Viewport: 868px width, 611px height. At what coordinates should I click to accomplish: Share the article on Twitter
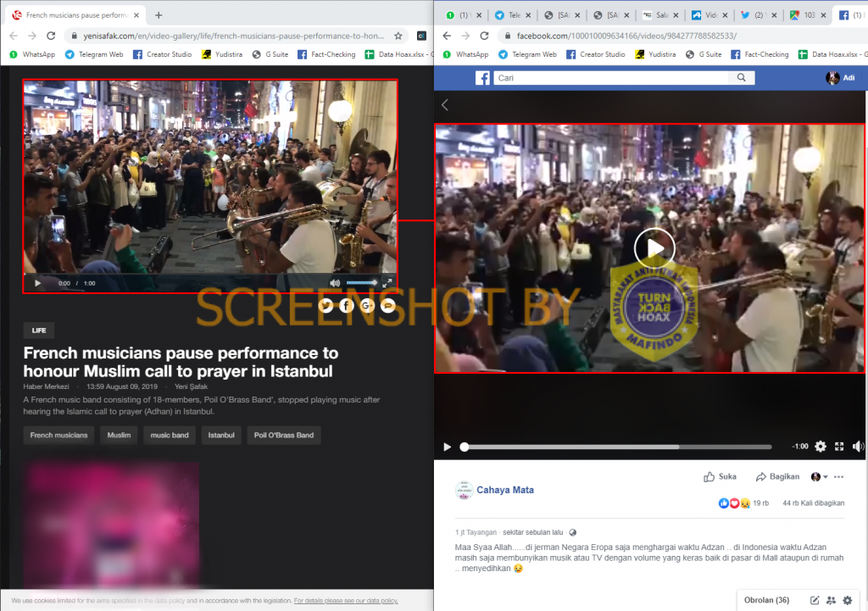coord(326,306)
